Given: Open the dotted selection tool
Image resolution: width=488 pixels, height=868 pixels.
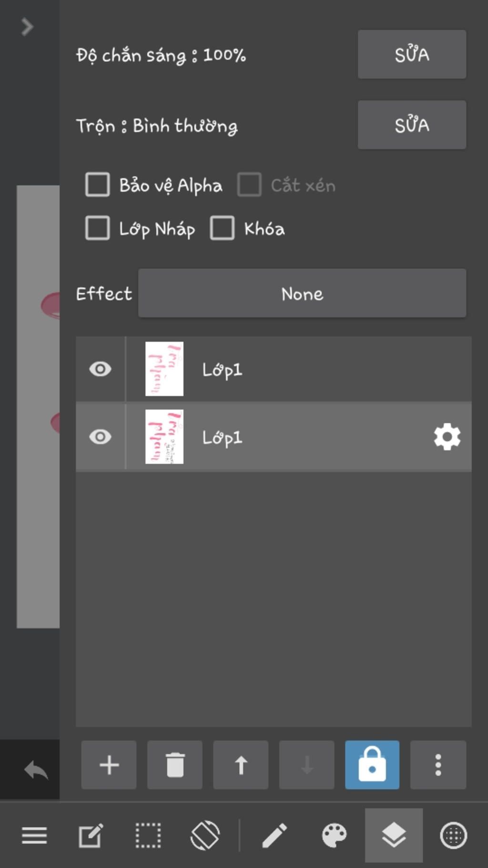Looking at the screenshot, I should click(x=148, y=836).
